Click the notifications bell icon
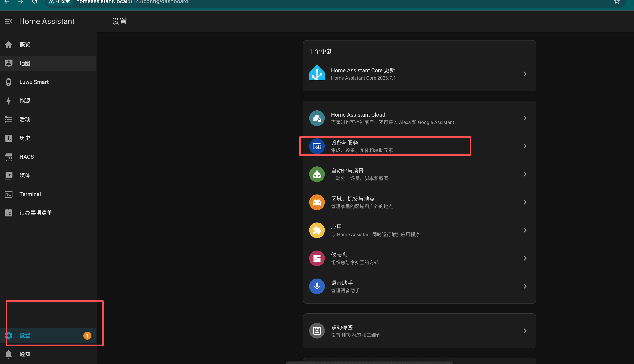634x364 pixels. [x=9, y=354]
